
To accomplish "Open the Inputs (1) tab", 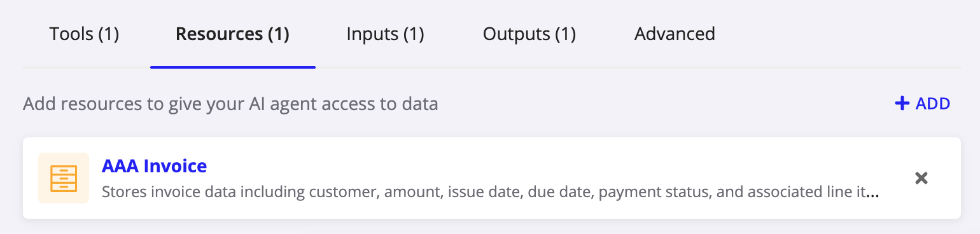I will pyautogui.click(x=385, y=34).
